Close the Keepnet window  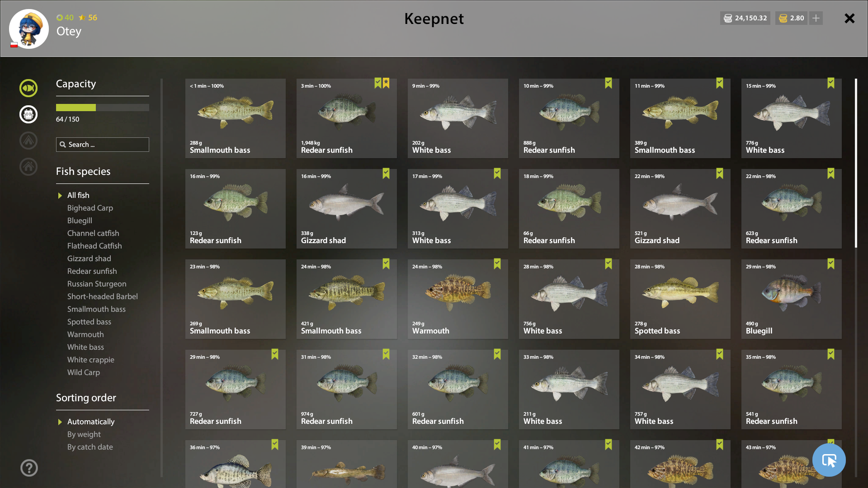point(849,18)
